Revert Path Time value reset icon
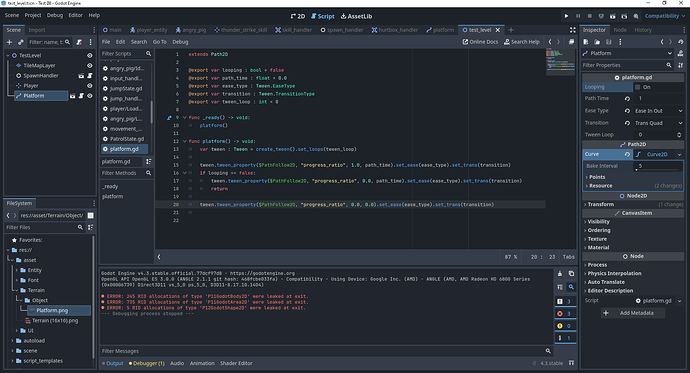 pyautogui.click(x=628, y=99)
